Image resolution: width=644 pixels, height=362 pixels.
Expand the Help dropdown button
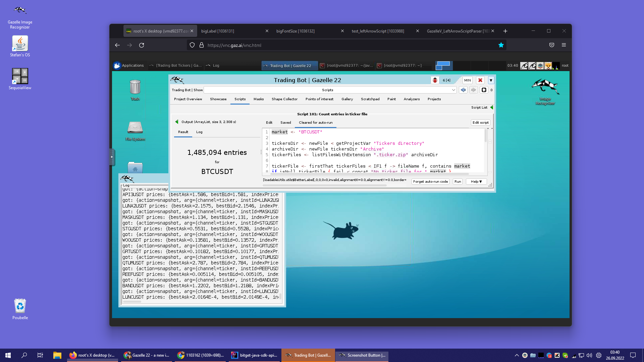pyautogui.click(x=476, y=181)
